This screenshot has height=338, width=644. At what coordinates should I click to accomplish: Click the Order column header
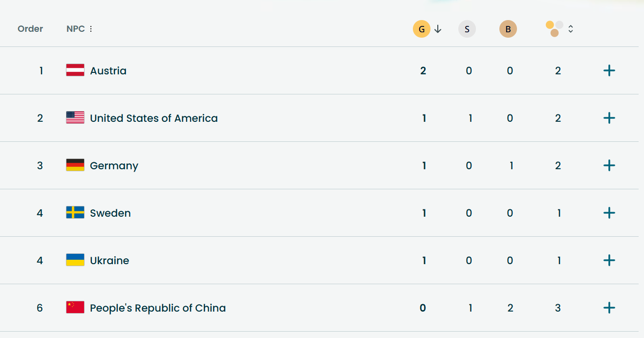(30, 29)
